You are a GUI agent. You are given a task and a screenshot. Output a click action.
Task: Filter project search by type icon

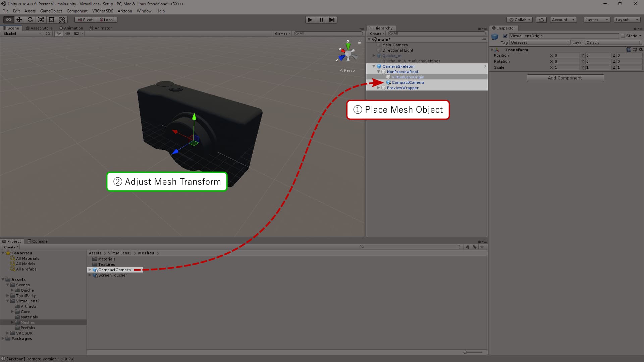point(468,247)
